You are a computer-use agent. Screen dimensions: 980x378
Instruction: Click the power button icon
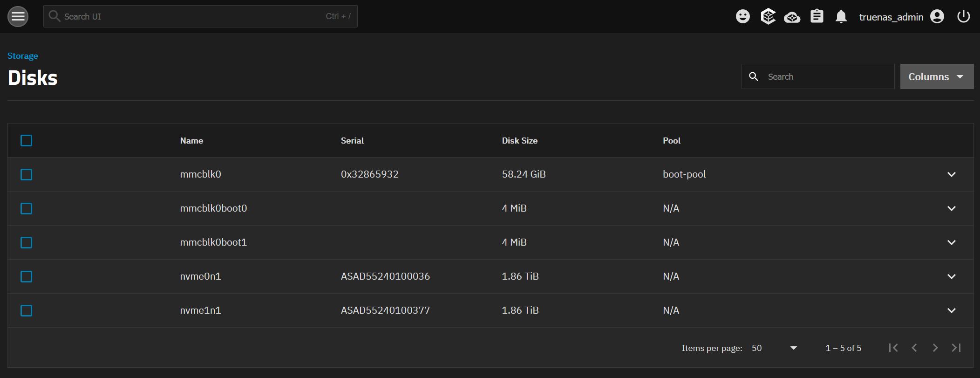click(x=963, y=17)
